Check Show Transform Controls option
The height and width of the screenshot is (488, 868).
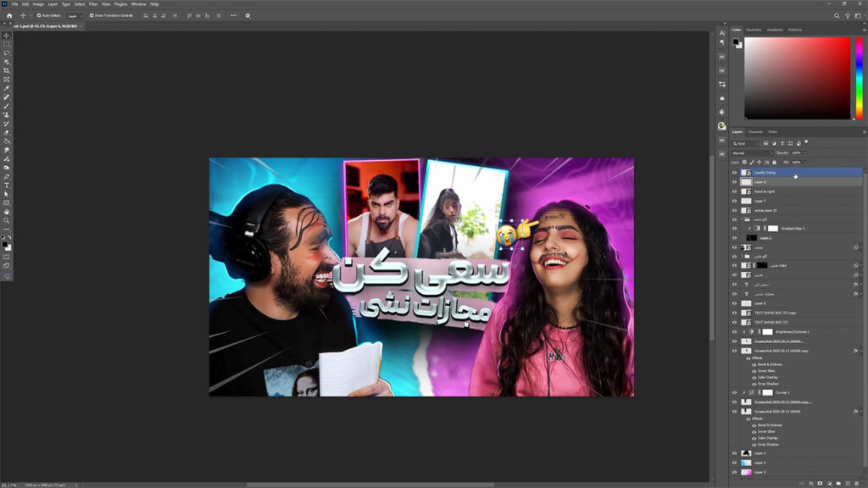[91, 15]
